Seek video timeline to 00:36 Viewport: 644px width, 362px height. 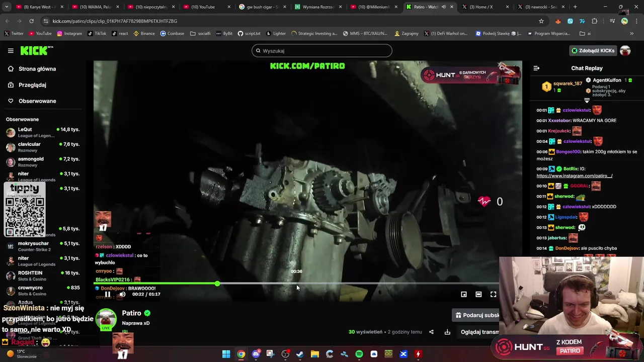click(x=296, y=284)
